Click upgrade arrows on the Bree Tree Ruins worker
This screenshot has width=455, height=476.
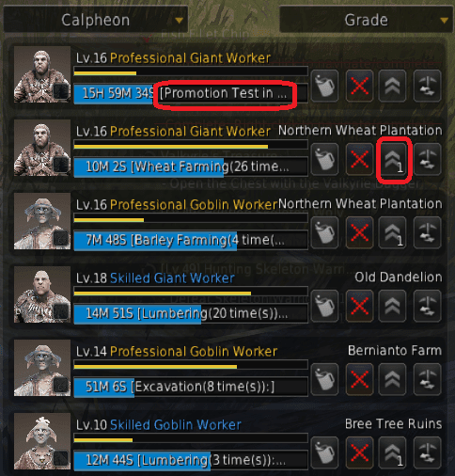pyautogui.click(x=393, y=452)
